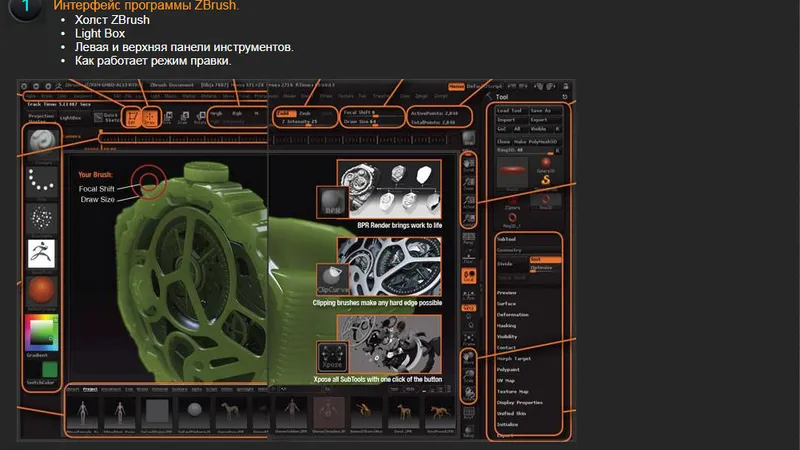Toggle PolyF polyframe display
This screenshot has width=800, height=450.
click(x=469, y=413)
